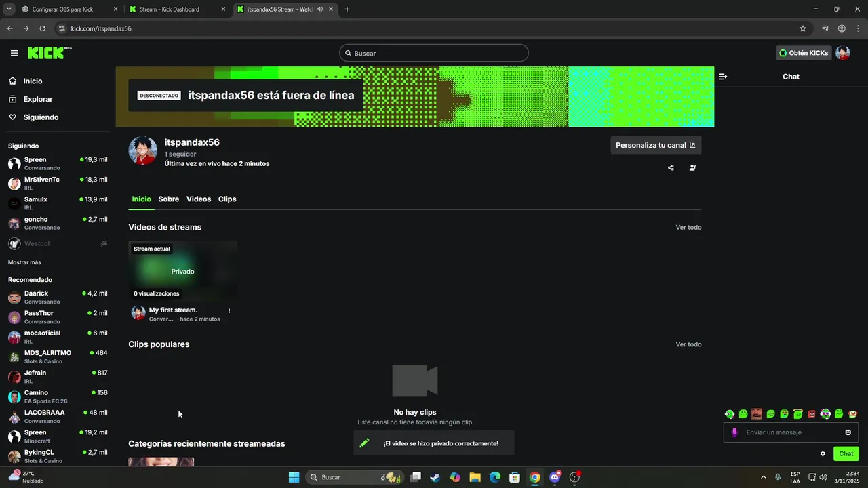Viewport: 868px width, 488px height.
Task: Bookmark this page with star icon
Action: click(x=803, y=28)
